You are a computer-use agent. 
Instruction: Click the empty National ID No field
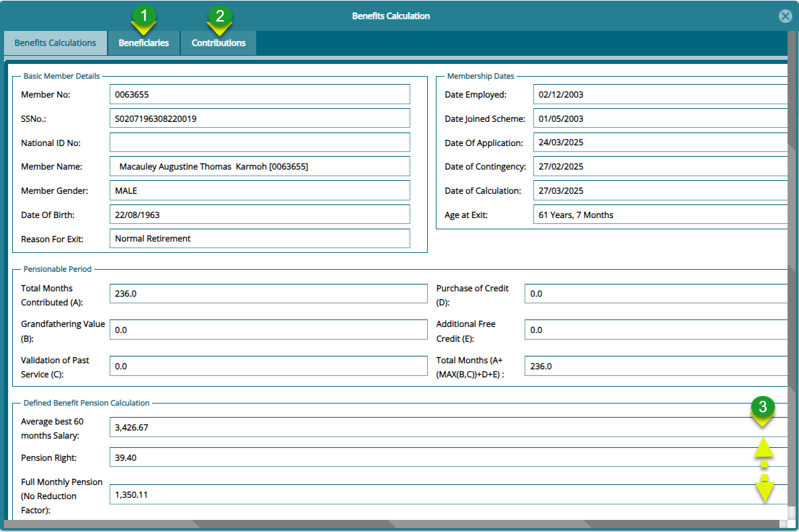(260, 142)
